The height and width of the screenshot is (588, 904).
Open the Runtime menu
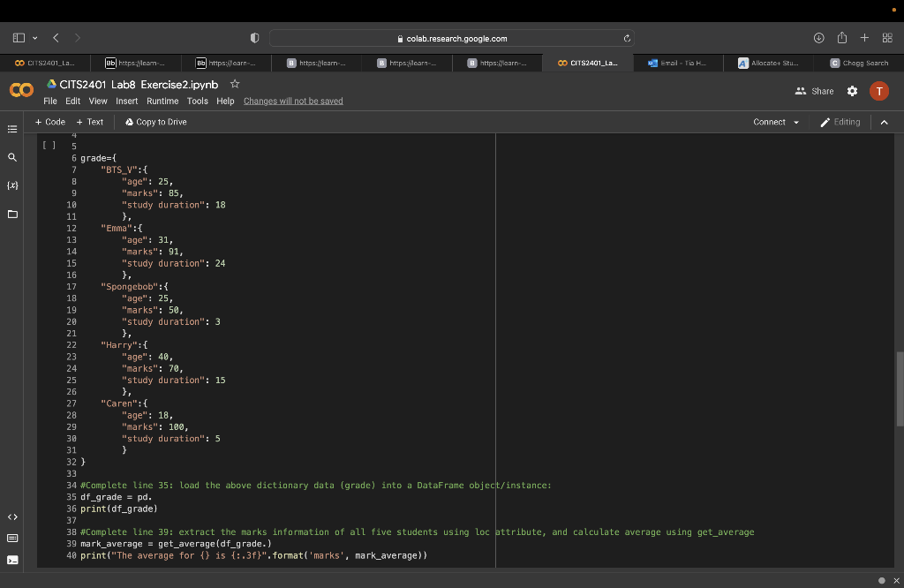click(162, 101)
